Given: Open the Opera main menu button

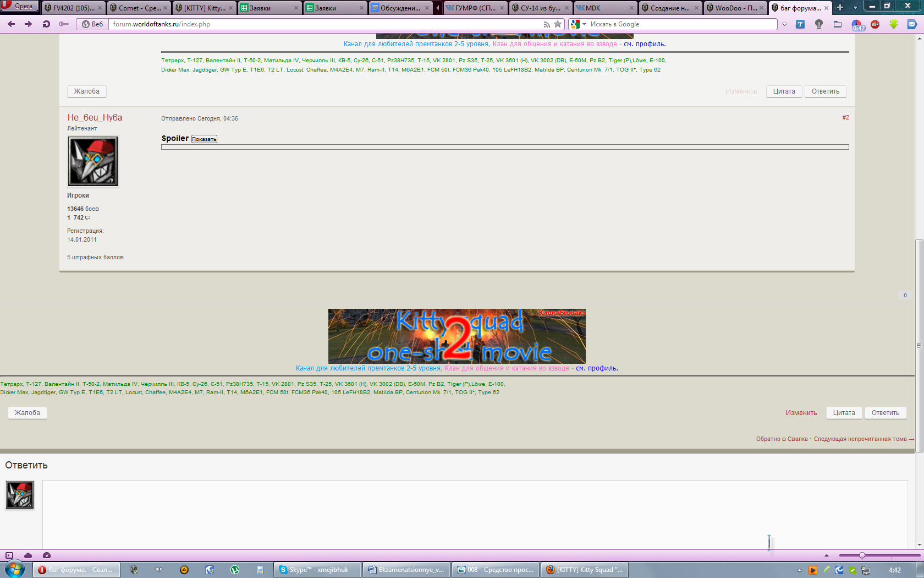Looking at the screenshot, I should pos(19,6).
